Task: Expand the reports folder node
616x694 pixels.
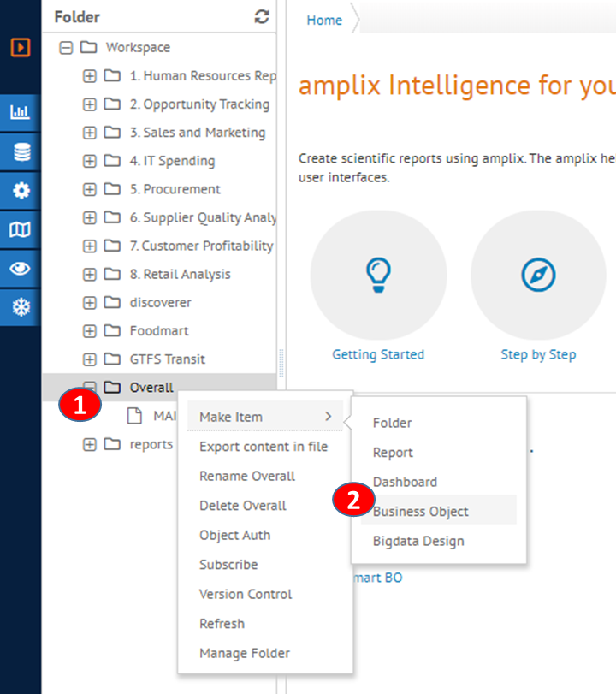Action: coord(90,444)
